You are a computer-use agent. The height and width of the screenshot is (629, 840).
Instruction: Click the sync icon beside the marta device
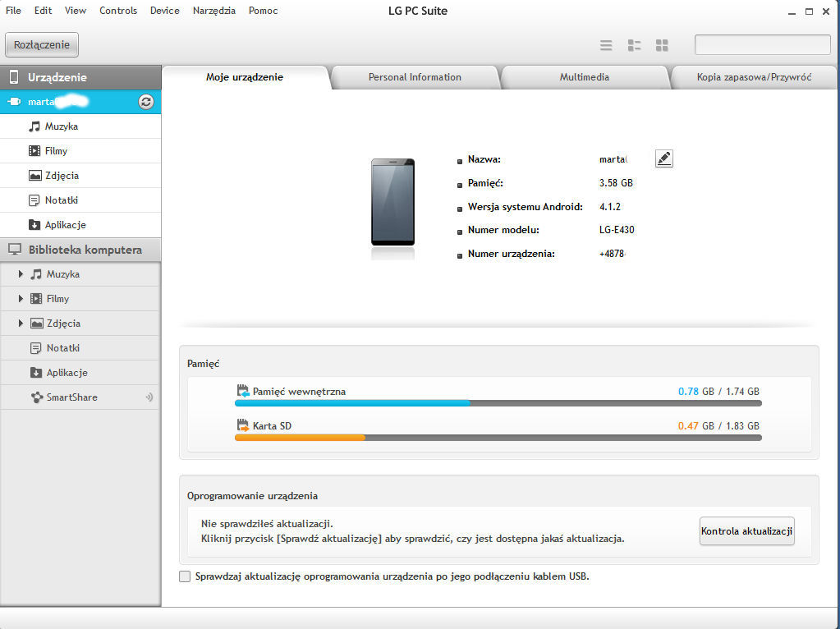(x=145, y=102)
